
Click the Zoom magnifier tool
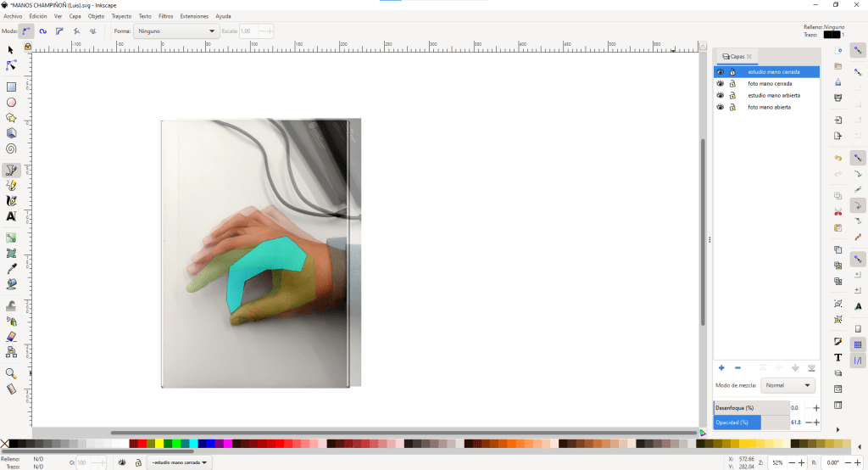12,373
